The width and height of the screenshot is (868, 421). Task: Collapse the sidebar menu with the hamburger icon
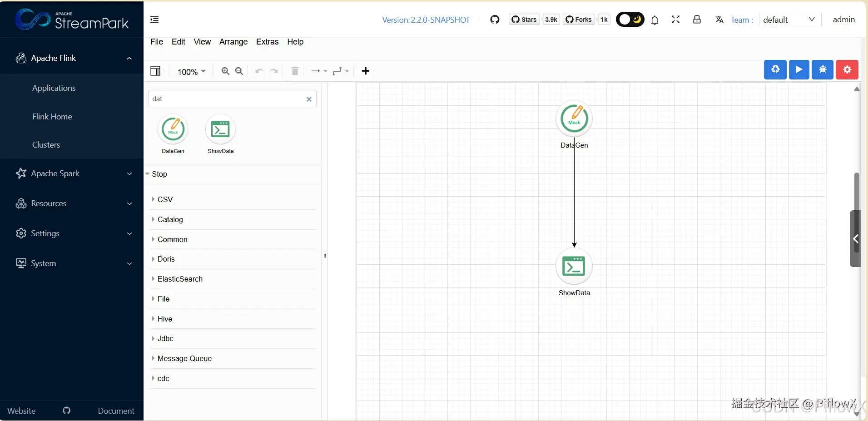pos(154,20)
